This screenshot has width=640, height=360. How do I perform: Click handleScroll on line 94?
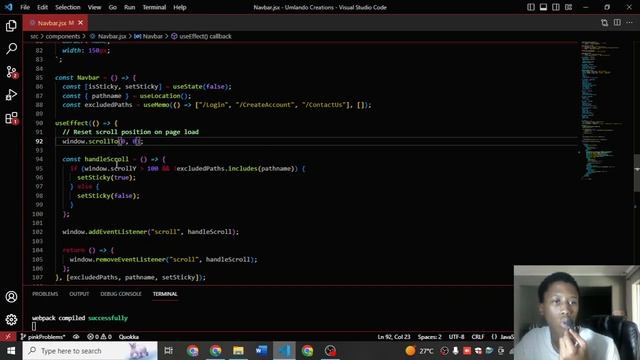tap(106, 159)
